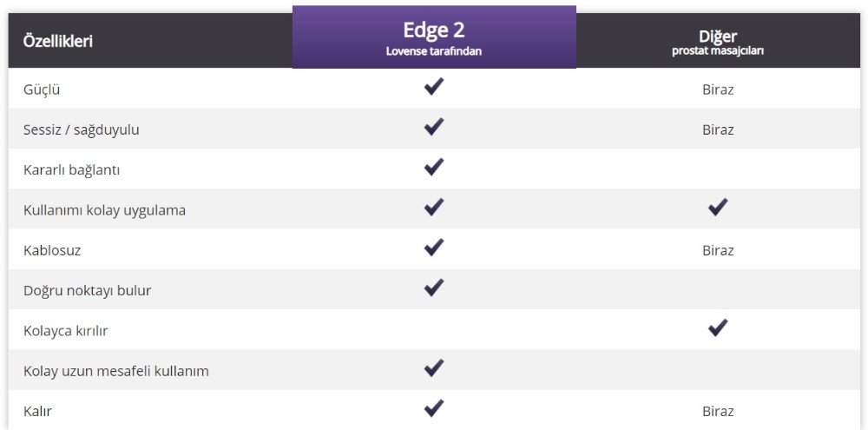Click the Edge 2 purple column header
Viewport: 868px width, 430px height.
pyautogui.click(x=434, y=37)
